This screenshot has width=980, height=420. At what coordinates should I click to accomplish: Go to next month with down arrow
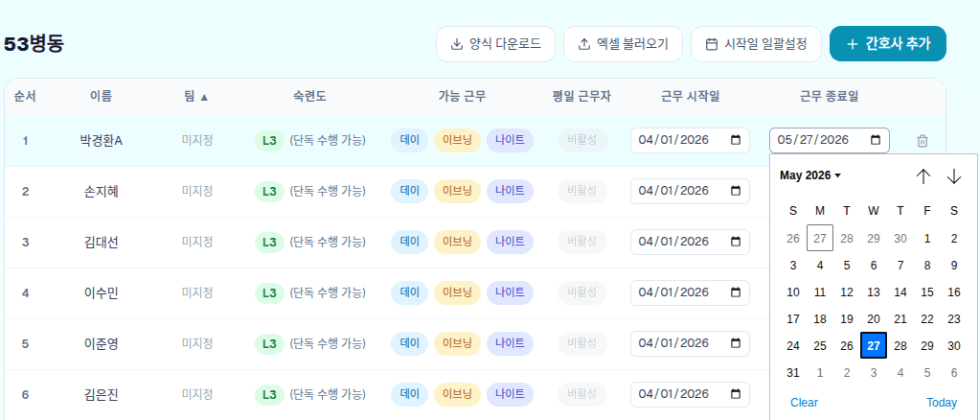pyautogui.click(x=954, y=176)
